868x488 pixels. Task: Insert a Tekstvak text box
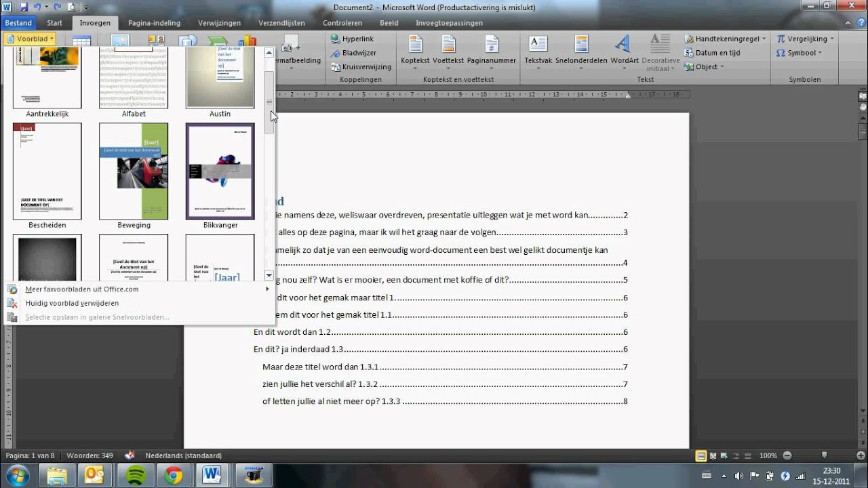[538, 52]
